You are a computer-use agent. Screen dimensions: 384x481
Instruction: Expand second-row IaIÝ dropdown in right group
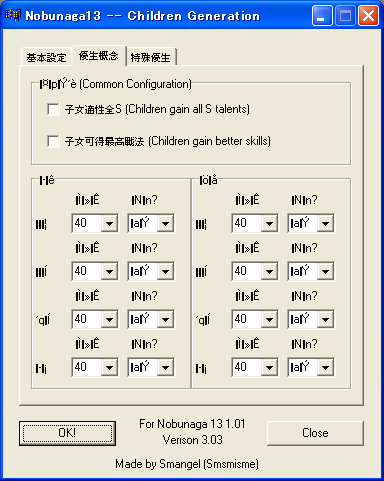point(311,271)
